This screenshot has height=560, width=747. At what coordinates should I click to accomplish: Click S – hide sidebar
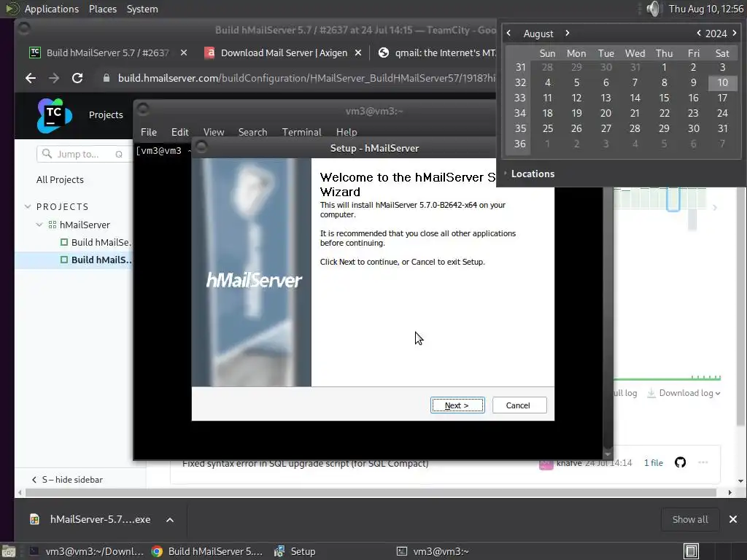pos(67,480)
